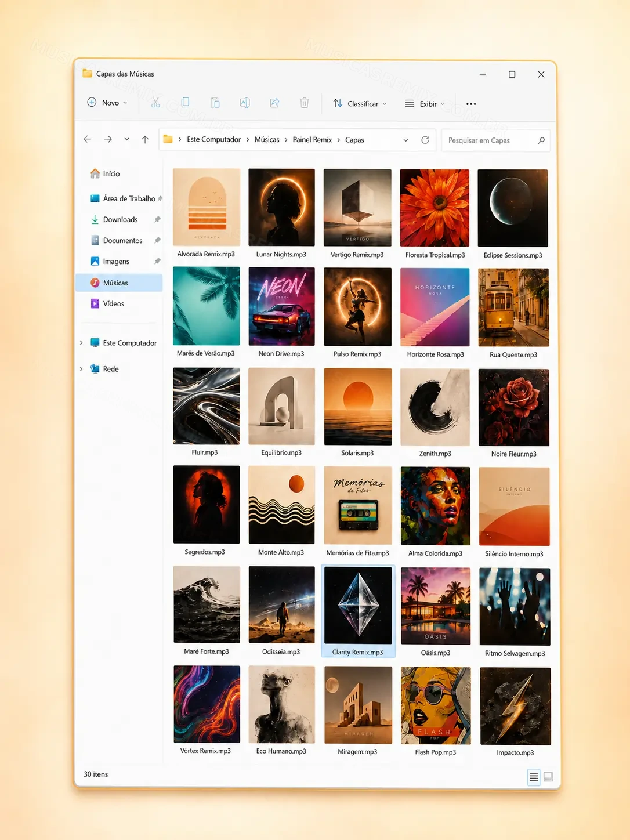Open Vídeos in the sidebar

[x=114, y=303]
